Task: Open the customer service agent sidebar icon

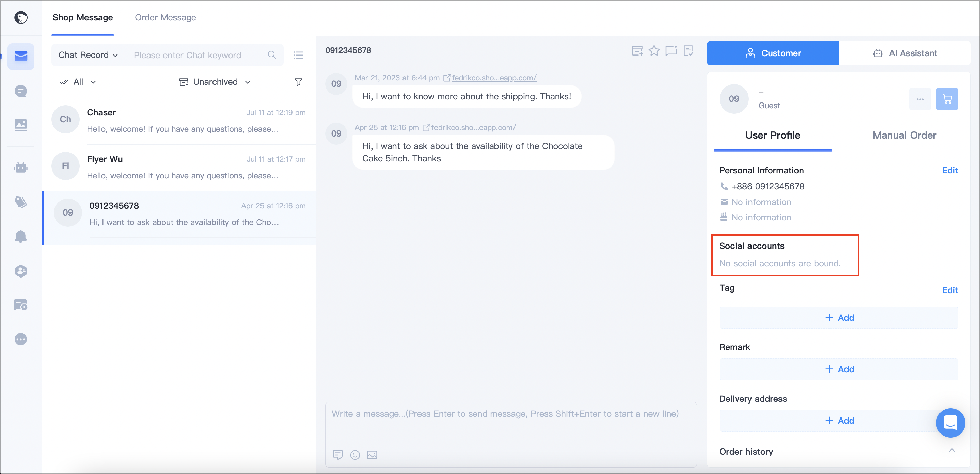Action: [21, 271]
